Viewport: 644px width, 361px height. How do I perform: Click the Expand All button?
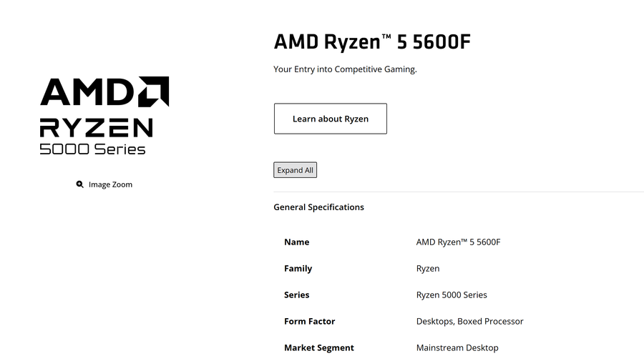(x=295, y=170)
